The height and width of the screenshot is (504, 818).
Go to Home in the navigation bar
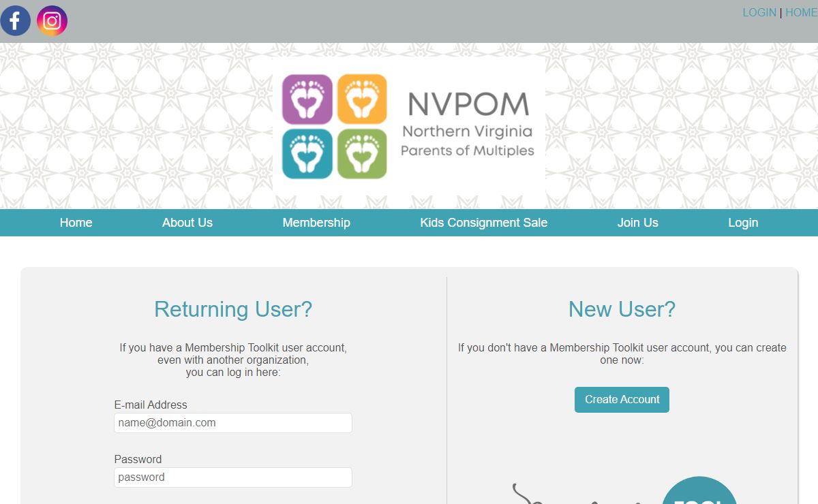[x=76, y=223]
